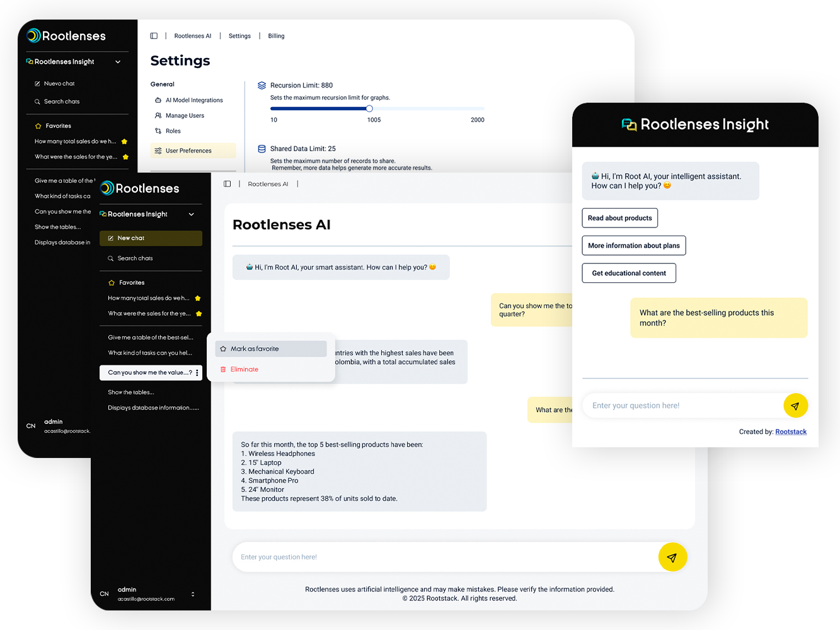Click the Manage Users icon in Settings sidebar
The image size is (840, 630).
[158, 115]
